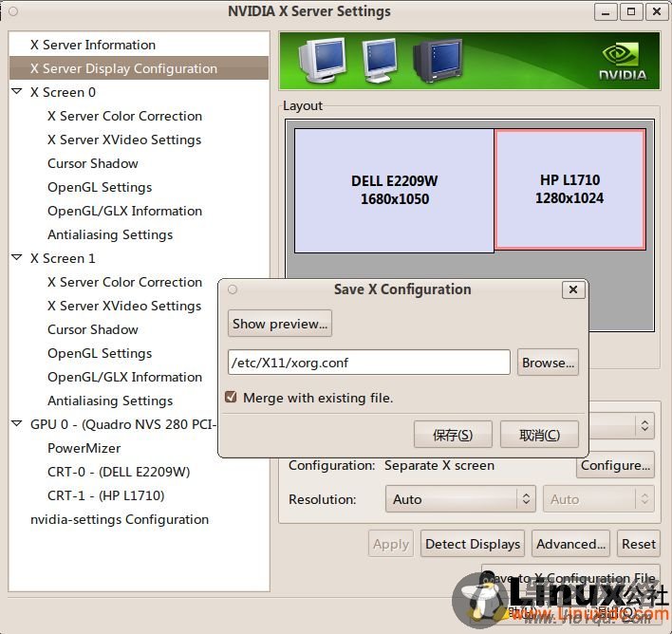Collapse the X Screen 0 tree node
Image resolution: width=672 pixels, height=634 pixels.
[17, 92]
